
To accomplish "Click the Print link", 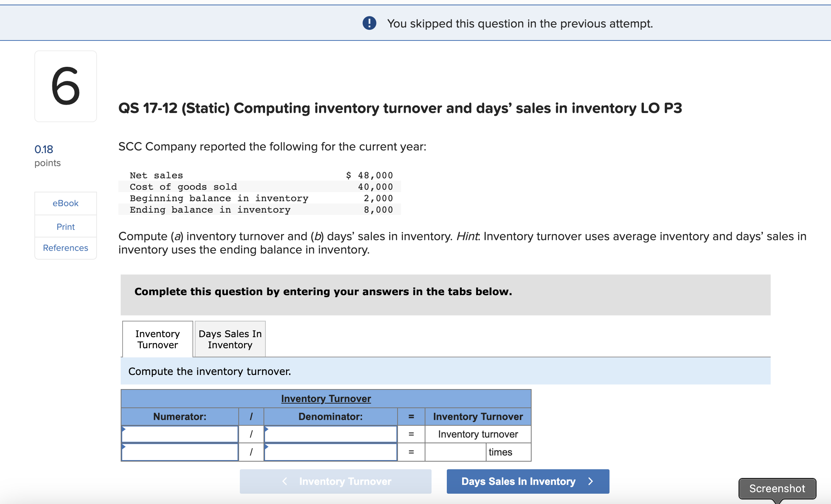I will [65, 227].
